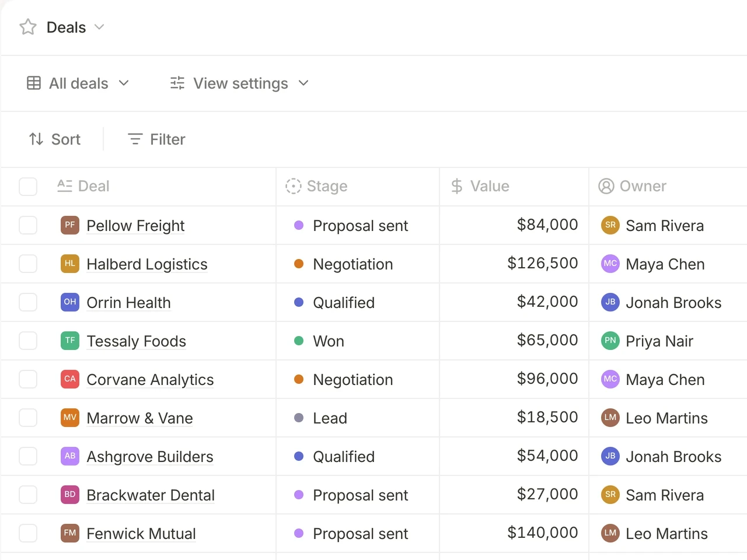Click the View settings sliders icon

[x=177, y=83]
